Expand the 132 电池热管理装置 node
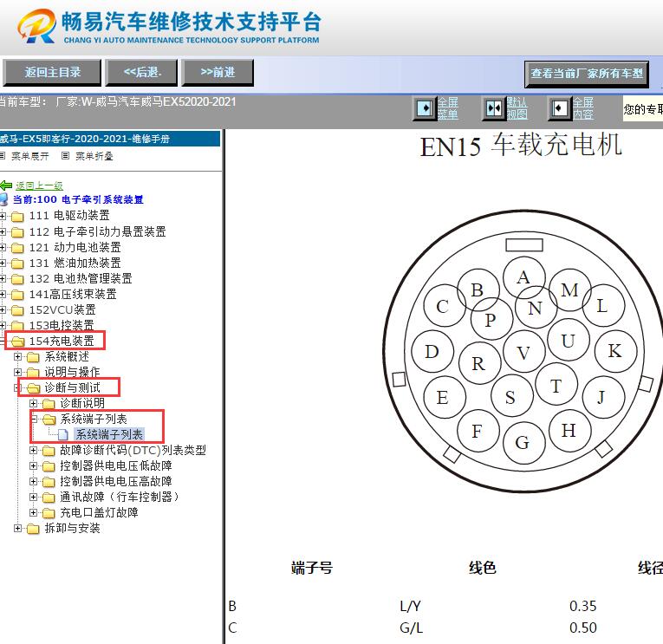Image resolution: width=663 pixels, height=644 pixels. (3, 278)
